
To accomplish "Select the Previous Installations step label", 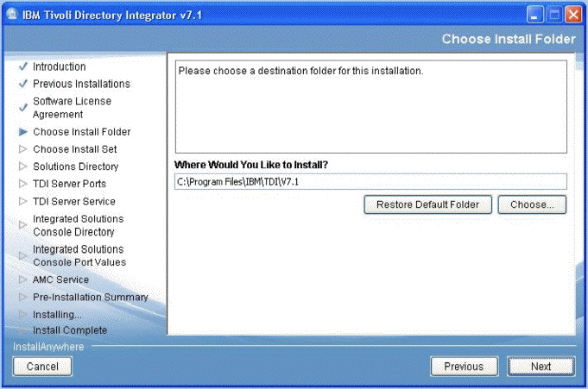I will pyautogui.click(x=81, y=84).
